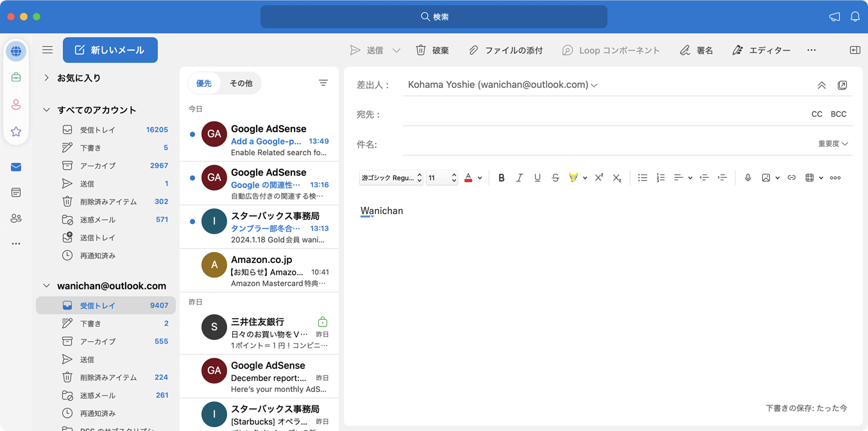The height and width of the screenshot is (431, 868).
Task: Toggle subscript formatting
Action: click(617, 178)
